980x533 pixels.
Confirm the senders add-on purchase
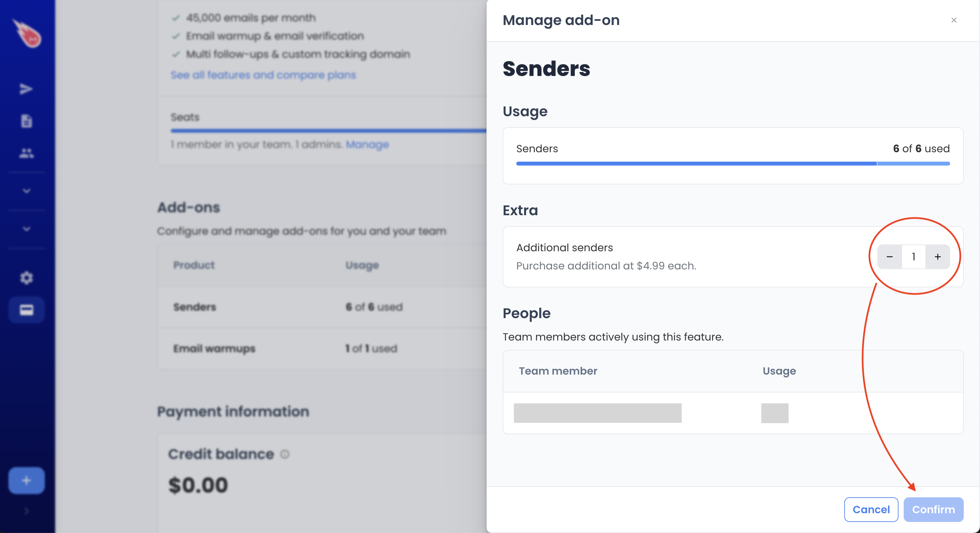[933, 509]
